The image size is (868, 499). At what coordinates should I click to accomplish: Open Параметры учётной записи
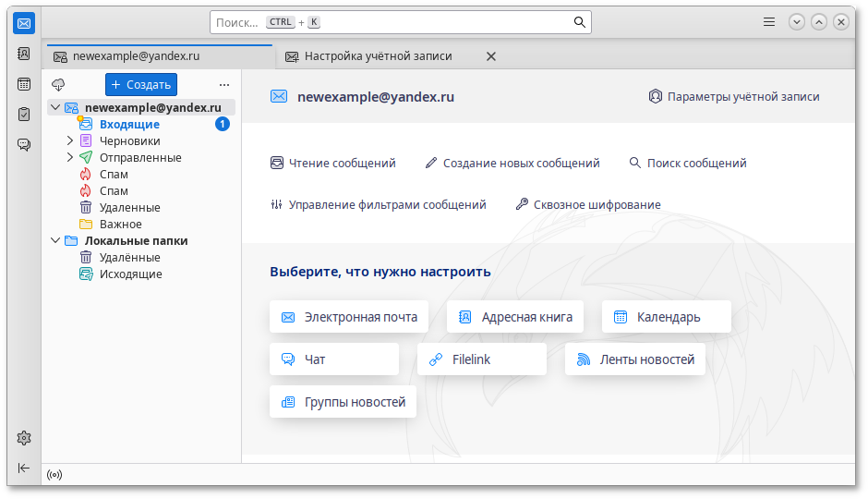tap(734, 96)
